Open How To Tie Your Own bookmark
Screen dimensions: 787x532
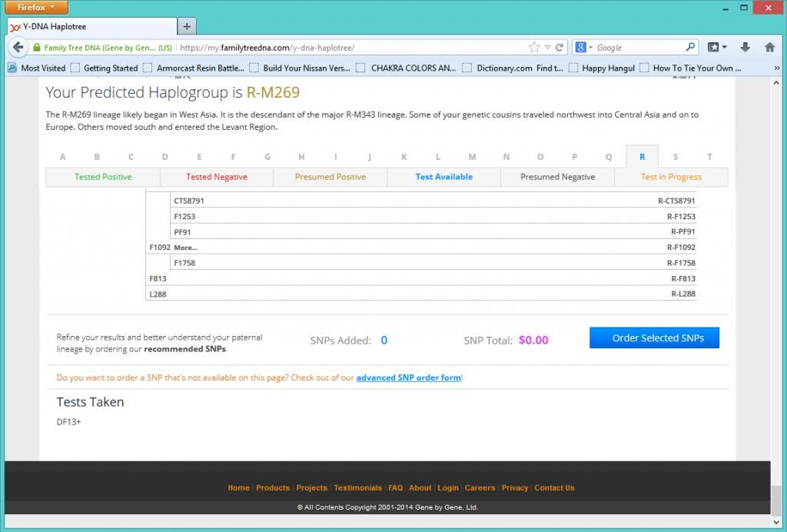click(691, 68)
